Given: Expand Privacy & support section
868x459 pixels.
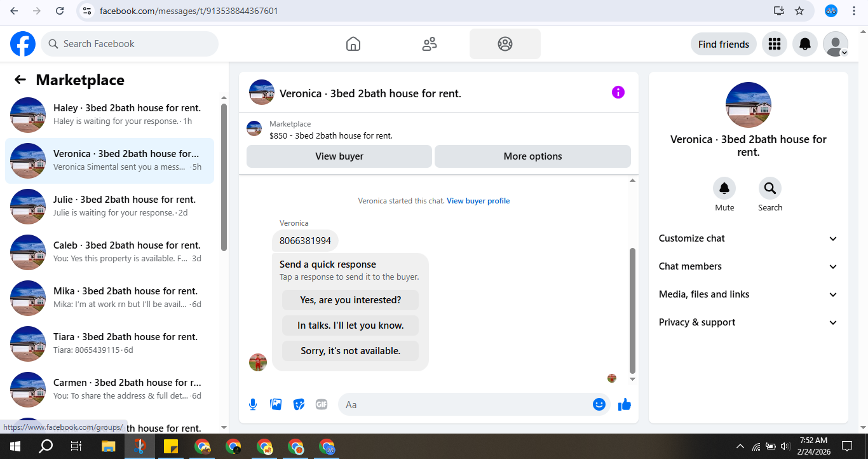Looking at the screenshot, I should [749, 322].
